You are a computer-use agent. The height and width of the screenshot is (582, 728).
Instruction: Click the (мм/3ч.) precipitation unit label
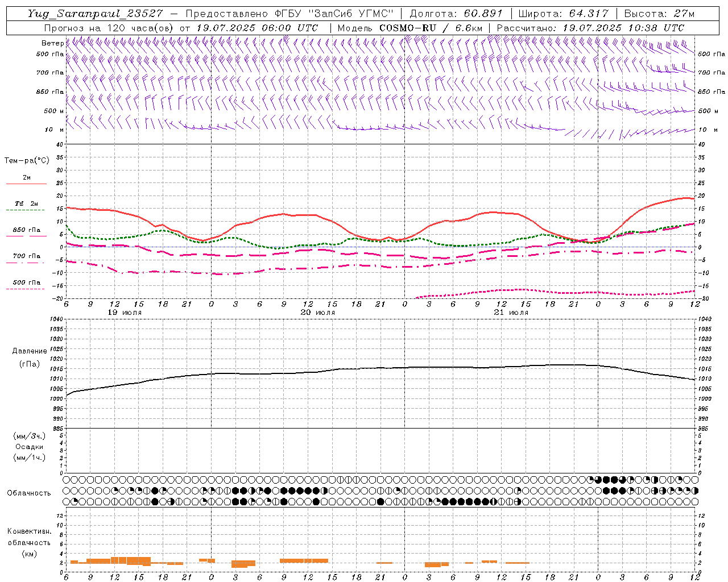click(30, 436)
